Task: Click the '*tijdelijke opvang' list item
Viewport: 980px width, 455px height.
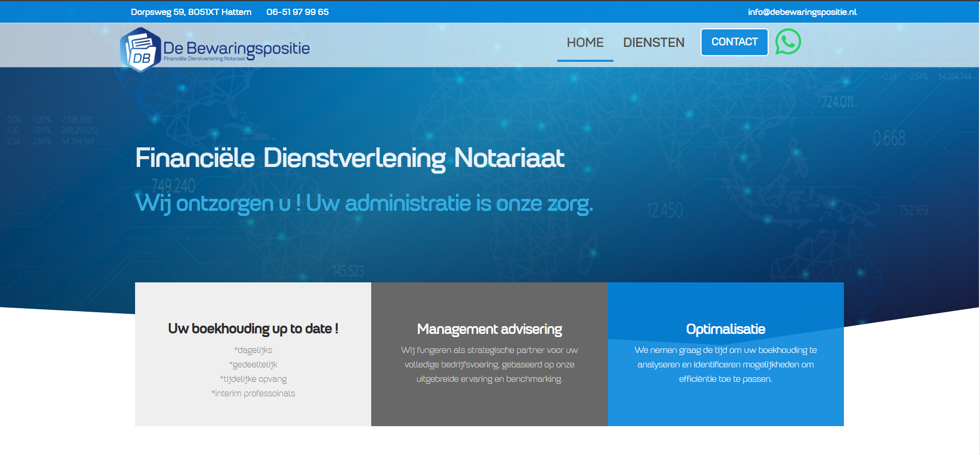Action: coord(253,379)
